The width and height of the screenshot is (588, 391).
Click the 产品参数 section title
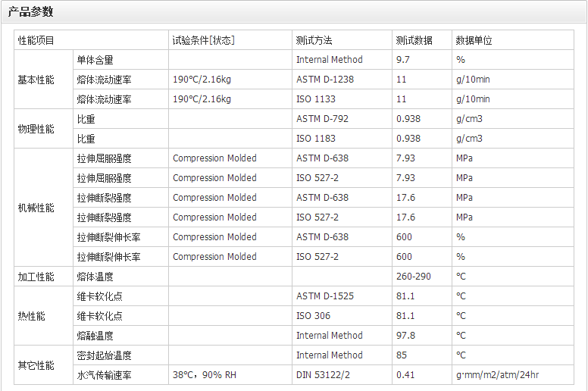(x=30, y=12)
